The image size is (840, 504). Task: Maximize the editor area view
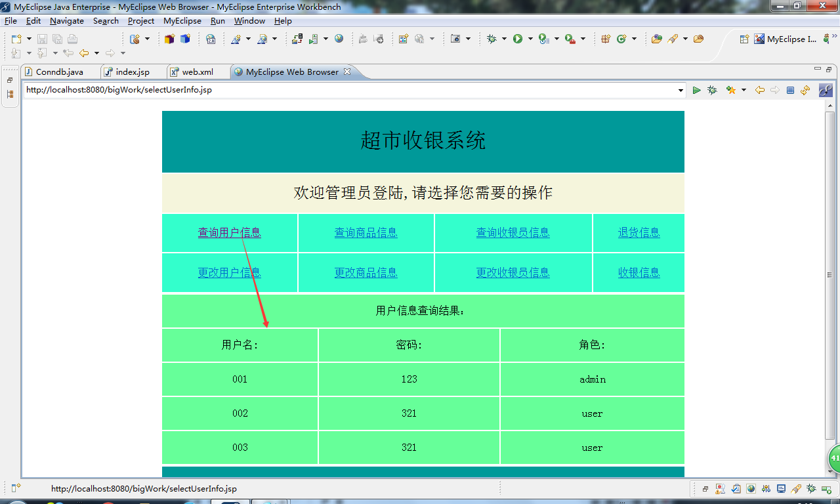[x=829, y=69]
